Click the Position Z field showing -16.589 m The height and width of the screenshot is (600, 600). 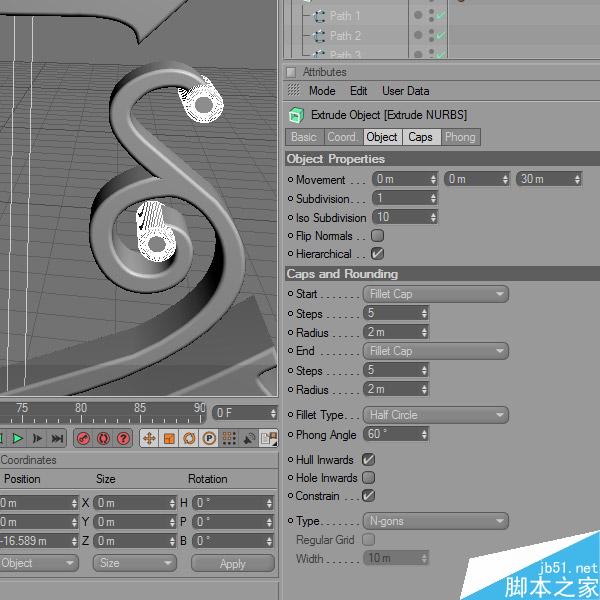pos(39,541)
